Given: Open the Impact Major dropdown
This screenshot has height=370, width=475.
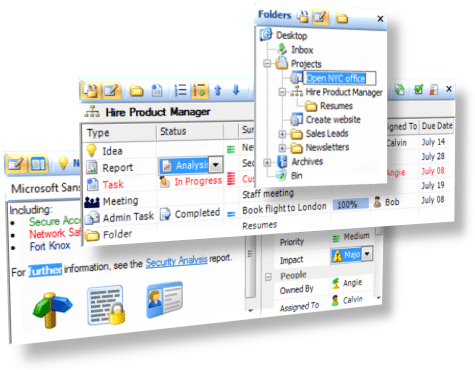Looking at the screenshot, I should coord(367,254).
